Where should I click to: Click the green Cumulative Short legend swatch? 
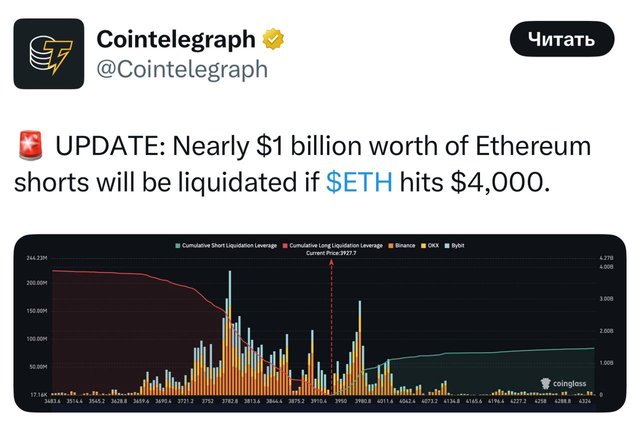point(178,246)
